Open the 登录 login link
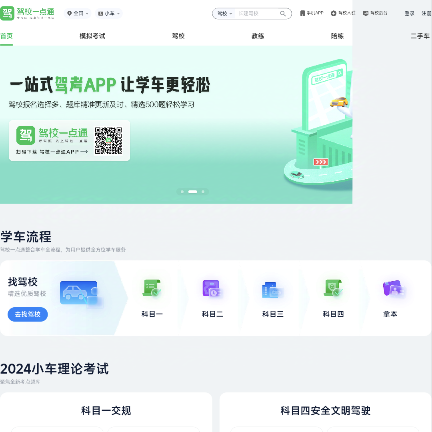Viewport: 432px width, 432px height. coord(409,13)
